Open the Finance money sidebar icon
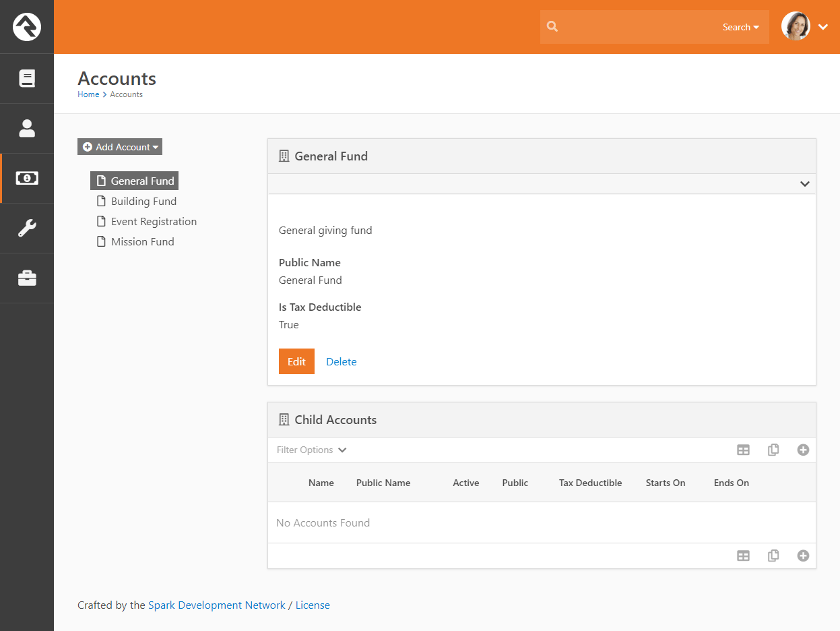 (27, 178)
